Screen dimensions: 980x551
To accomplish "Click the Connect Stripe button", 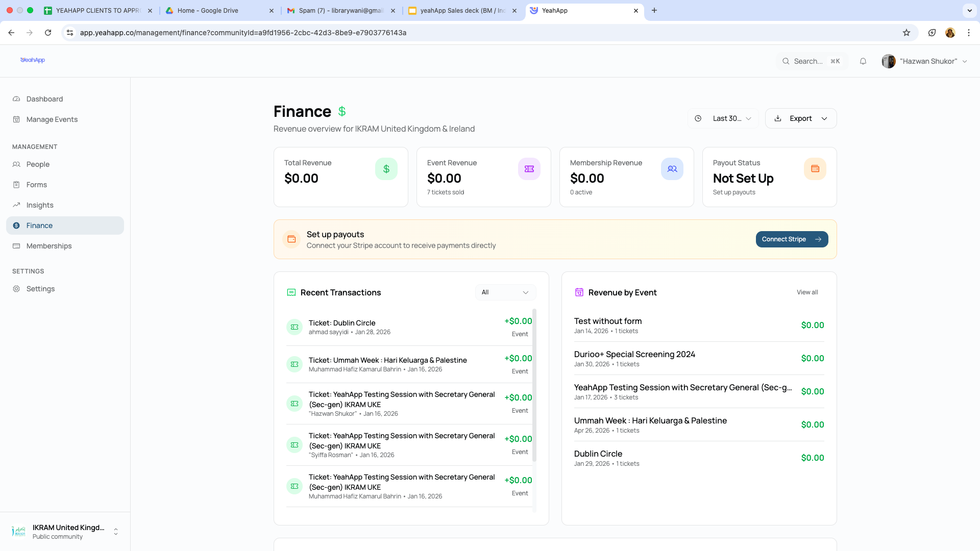I will (792, 239).
